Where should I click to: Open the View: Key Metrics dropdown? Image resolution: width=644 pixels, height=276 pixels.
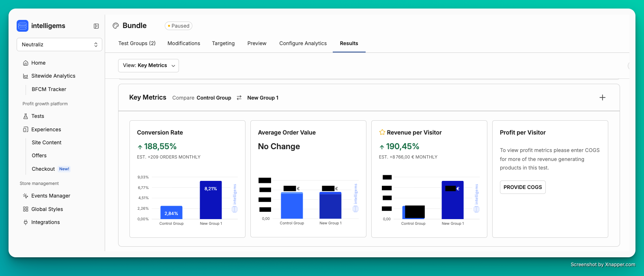[149, 65]
